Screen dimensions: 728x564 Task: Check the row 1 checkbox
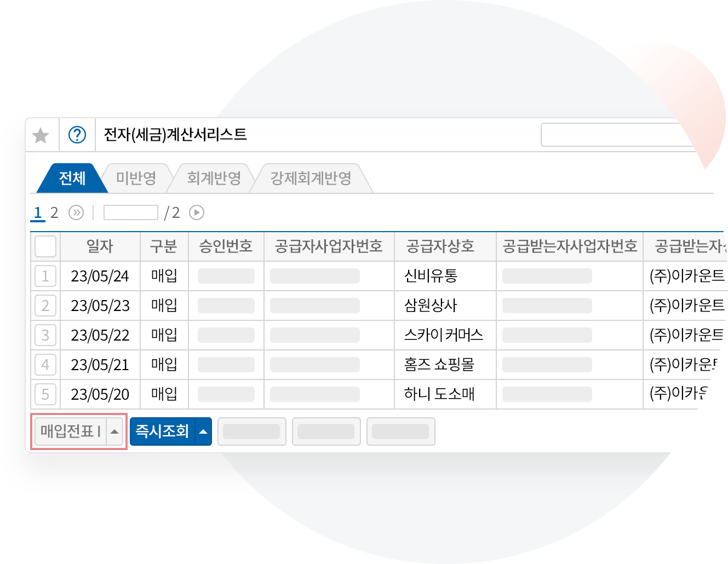point(45,277)
